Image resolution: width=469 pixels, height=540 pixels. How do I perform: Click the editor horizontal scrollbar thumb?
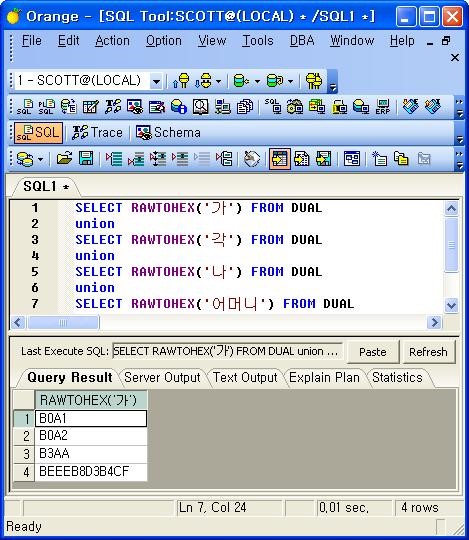tap(63, 323)
